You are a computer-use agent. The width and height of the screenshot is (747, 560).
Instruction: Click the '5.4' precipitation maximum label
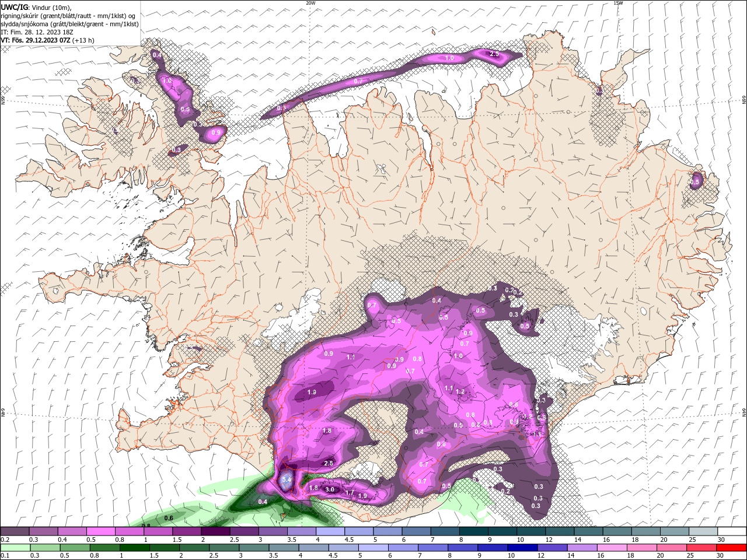(286, 480)
